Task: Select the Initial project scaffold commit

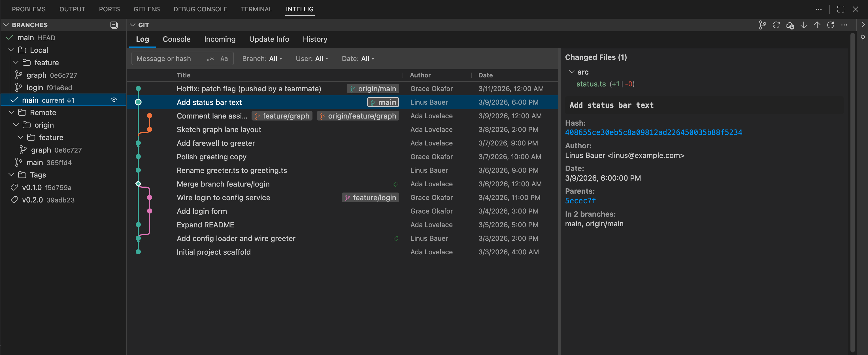Action: tap(342, 252)
